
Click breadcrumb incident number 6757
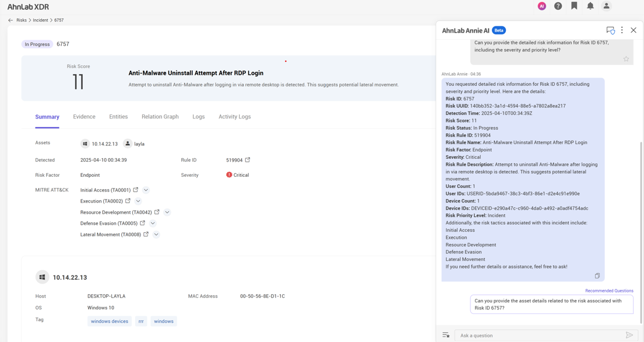pyautogui.click(x=59, y=20)
